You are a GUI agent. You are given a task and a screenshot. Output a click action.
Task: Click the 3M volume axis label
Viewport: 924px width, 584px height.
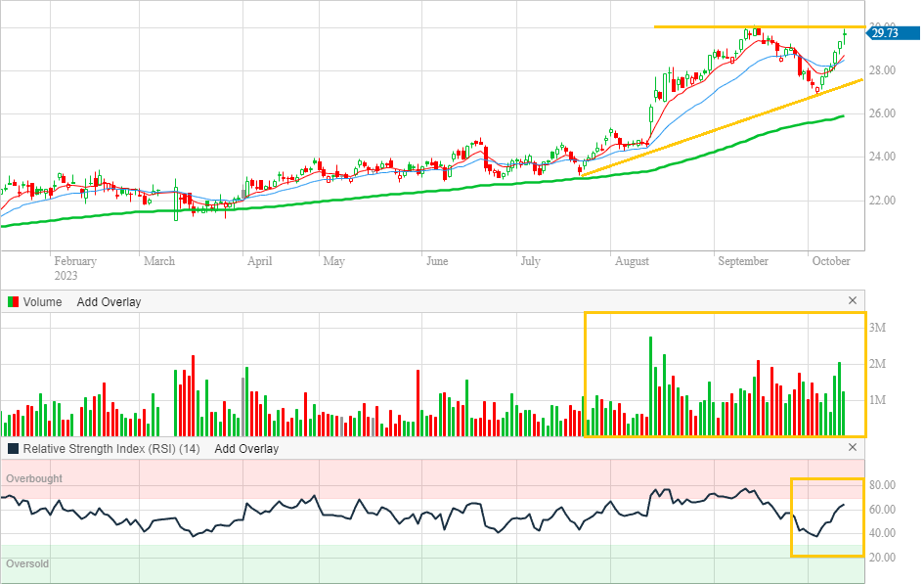point(877,328)
